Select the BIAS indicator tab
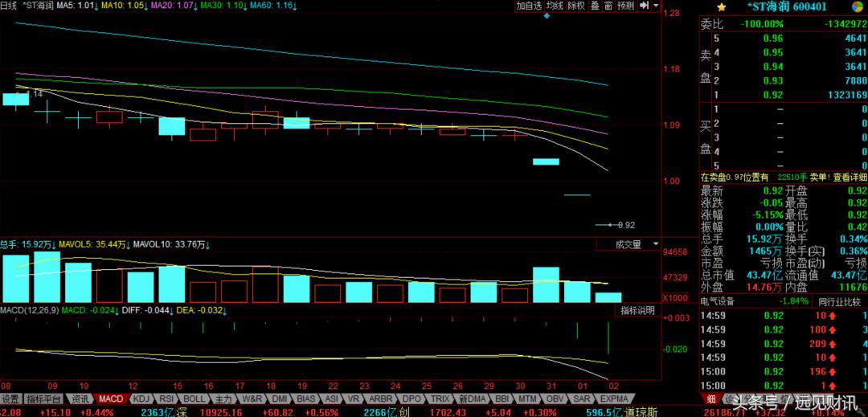The height and width of the screenshot is (417, 868). point(306,399)
